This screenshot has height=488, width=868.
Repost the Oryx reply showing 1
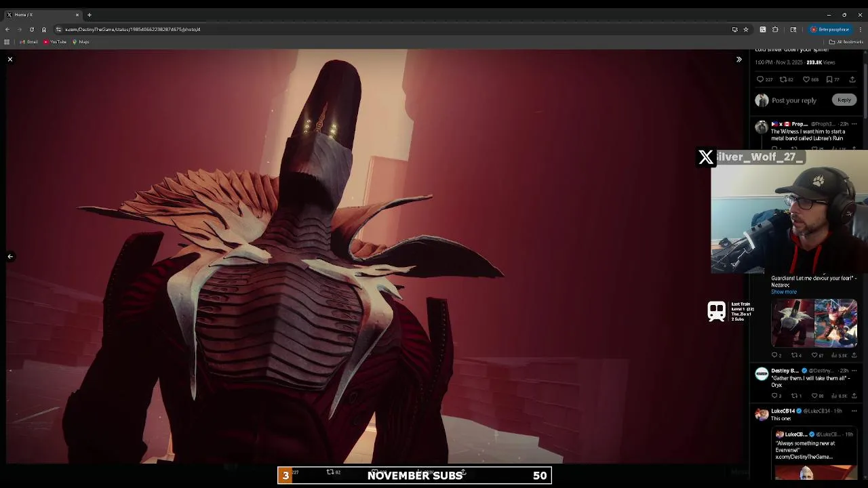click(797, 396)
